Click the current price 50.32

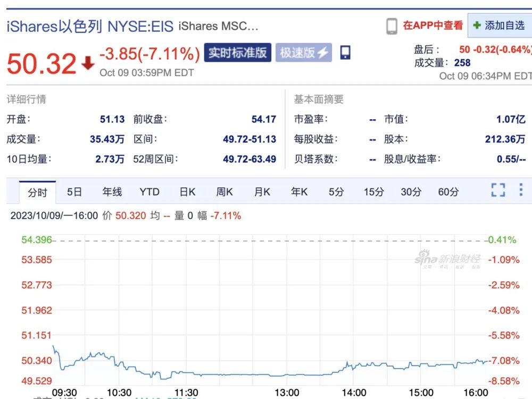coord(41,63)
